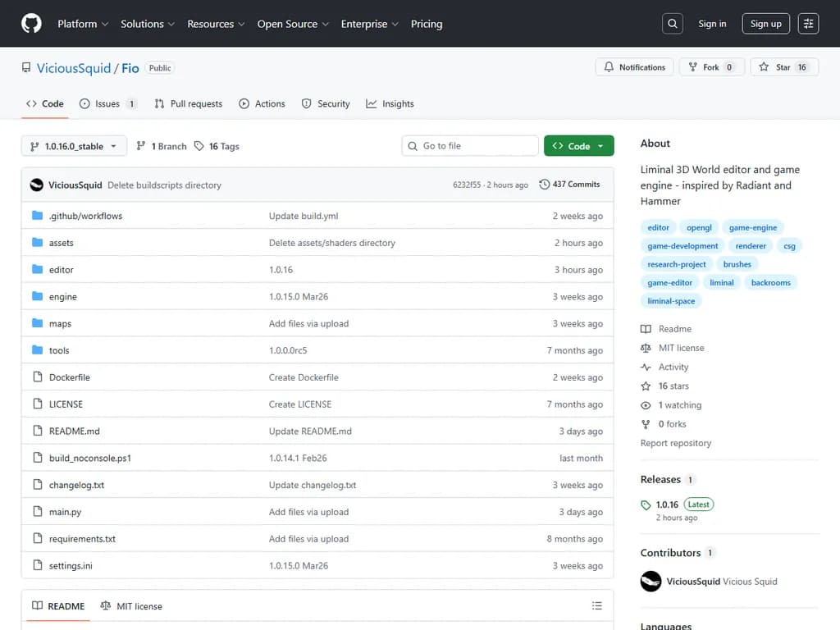840x630 pixels.
Task: Click the Notifications bell button
Action: pyautogui.click(x=634, y=67)
